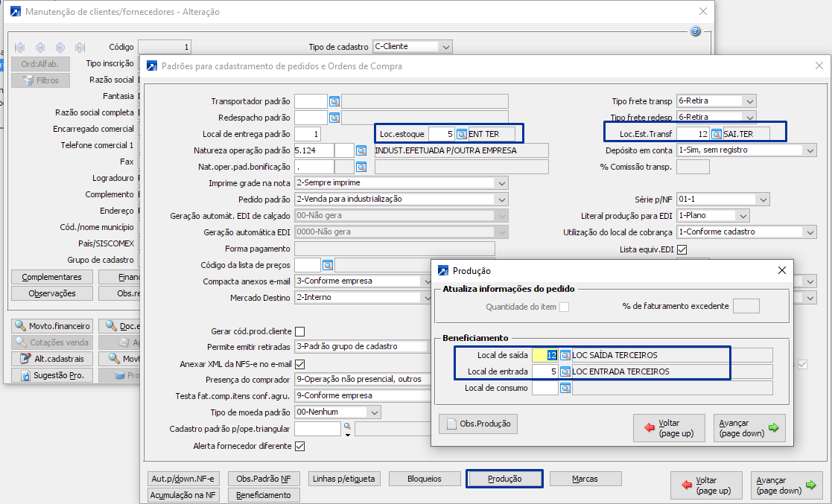This screenshot has width=832, height=504.
Task: Toggle Gerar cód.prod.cliente checkbox
Action: 299,331
